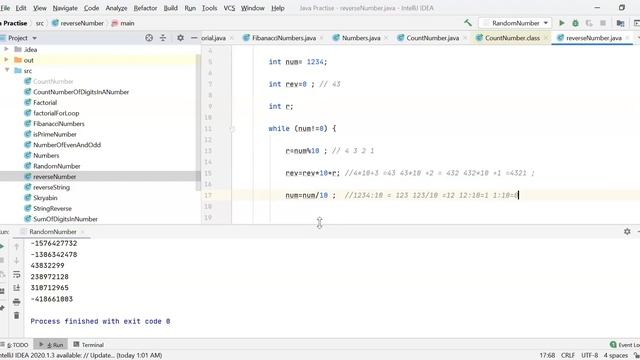Click 4 spaces indent setting

[616, 356]
